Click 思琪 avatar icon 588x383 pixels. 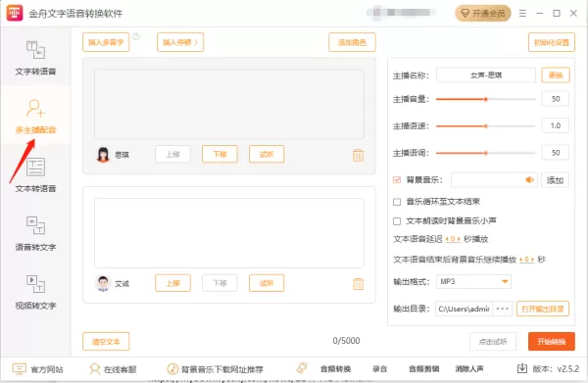point(103,155)
